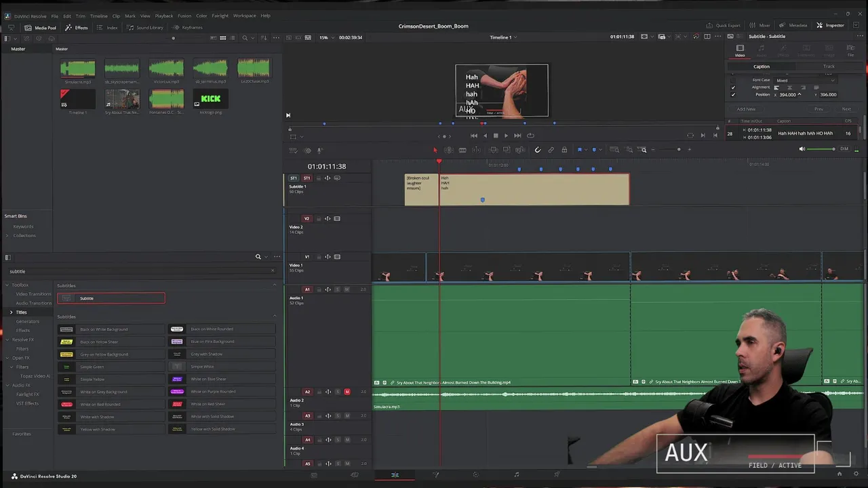Viewport: 868px width, 488px height.
Task: Go to Next caption
Action: [x=846, y=109]
